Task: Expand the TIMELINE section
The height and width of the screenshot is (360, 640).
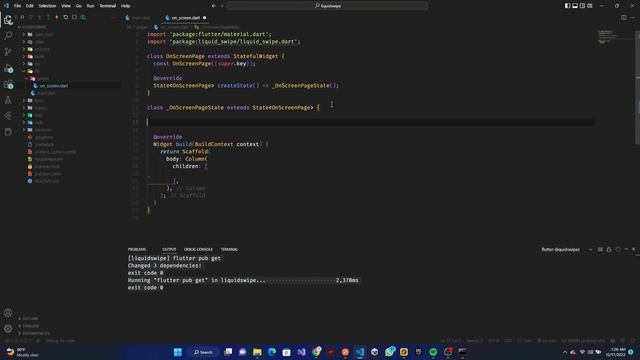Action: tap(29, 326)
